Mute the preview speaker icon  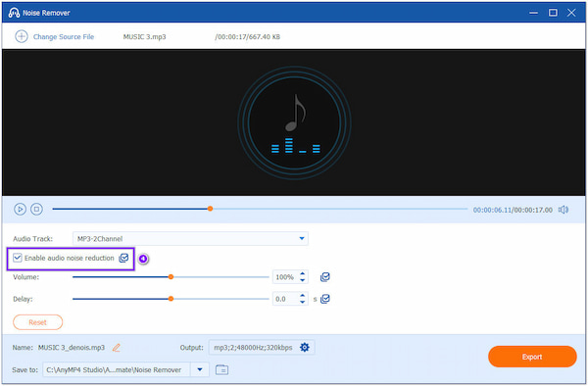click(563, 210)
